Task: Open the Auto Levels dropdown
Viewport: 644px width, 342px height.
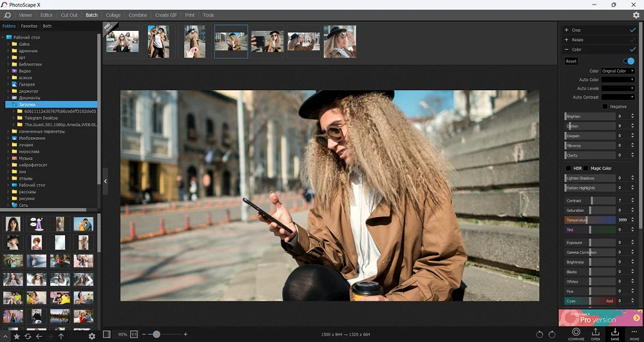Action: coord(618,88)
